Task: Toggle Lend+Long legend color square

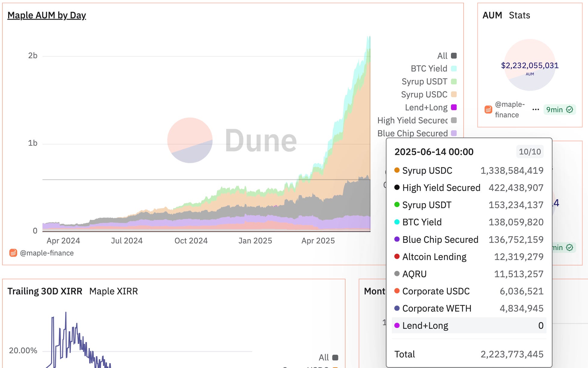Action: click(x=454, y=107)
